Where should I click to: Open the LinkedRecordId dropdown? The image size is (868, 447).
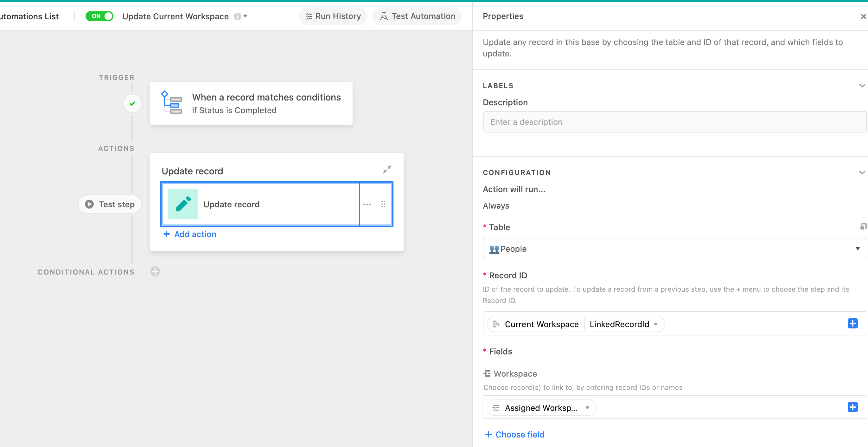[656, 324]
